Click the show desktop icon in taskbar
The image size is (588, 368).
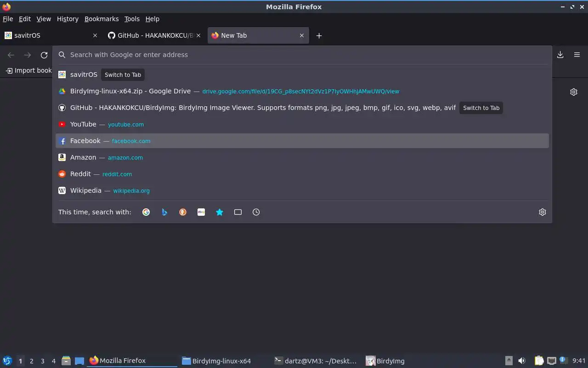[79, 361]
